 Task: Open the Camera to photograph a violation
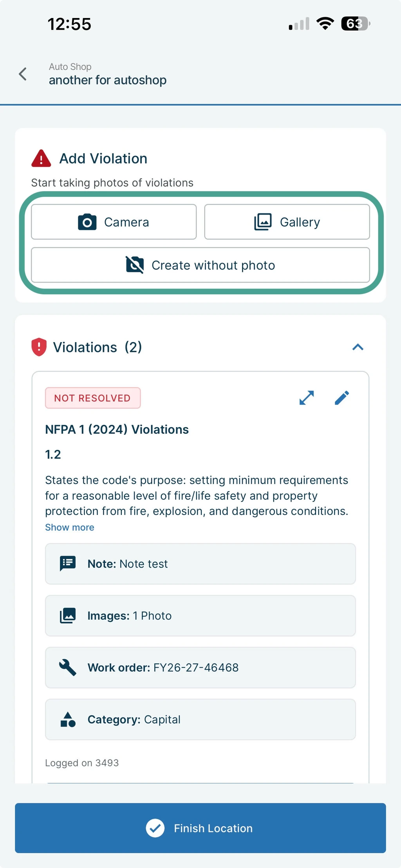[114, 222]
